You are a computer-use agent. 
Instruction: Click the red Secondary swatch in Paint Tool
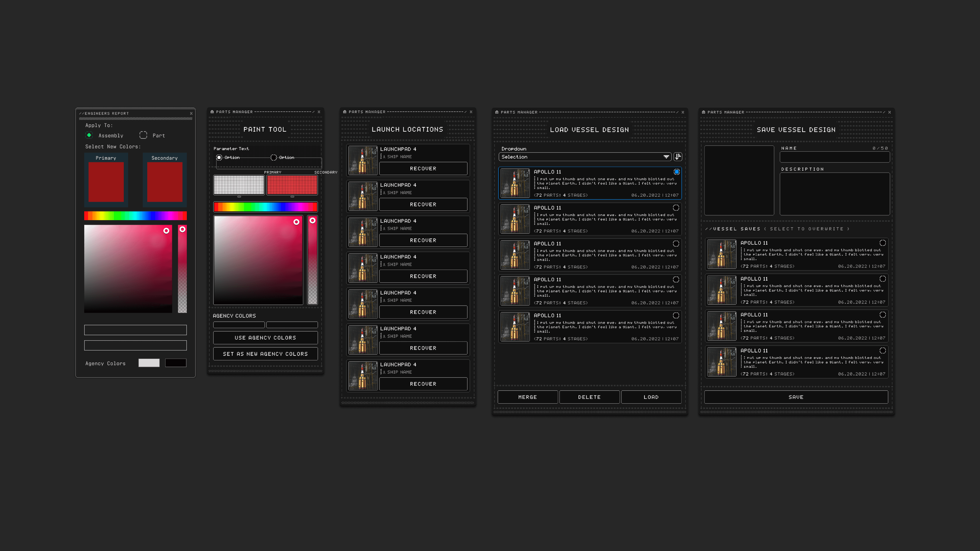[292, 185]
